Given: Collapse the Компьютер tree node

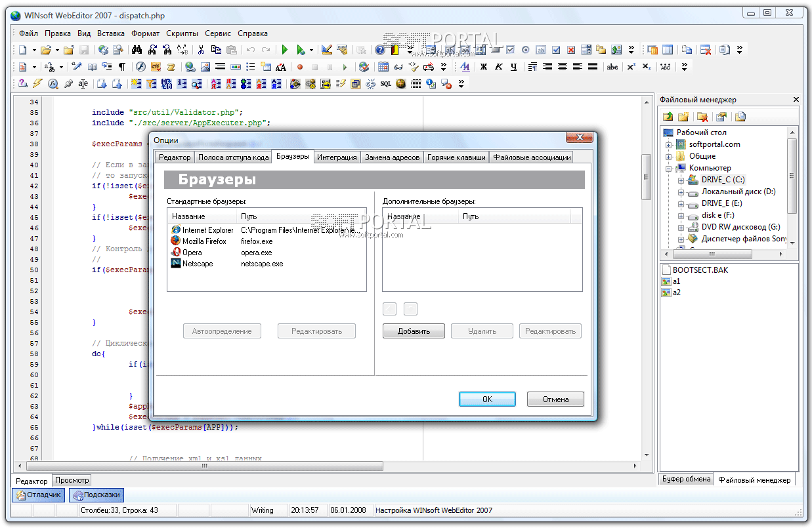Looking at the screenshot, I should tap(669, 168).
